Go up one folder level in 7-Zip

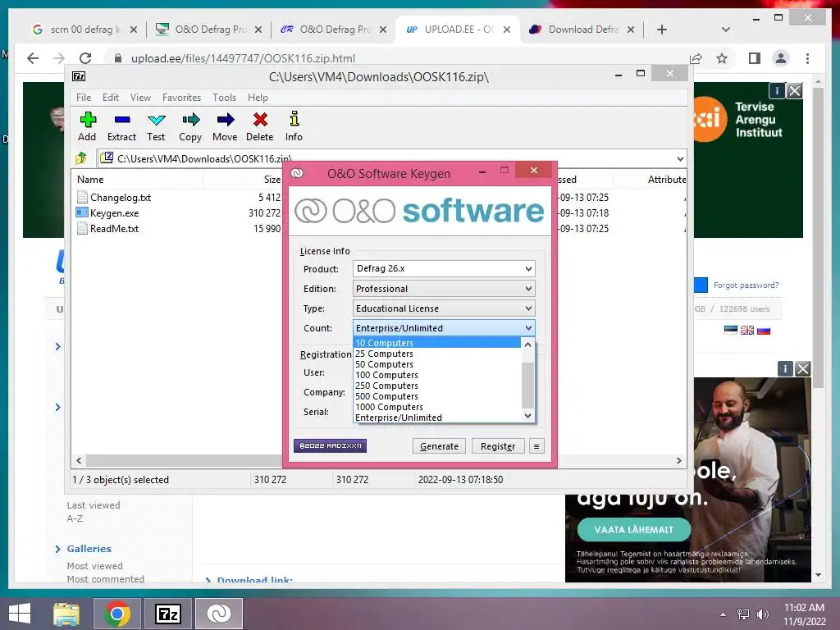click(x=81, y=158)
